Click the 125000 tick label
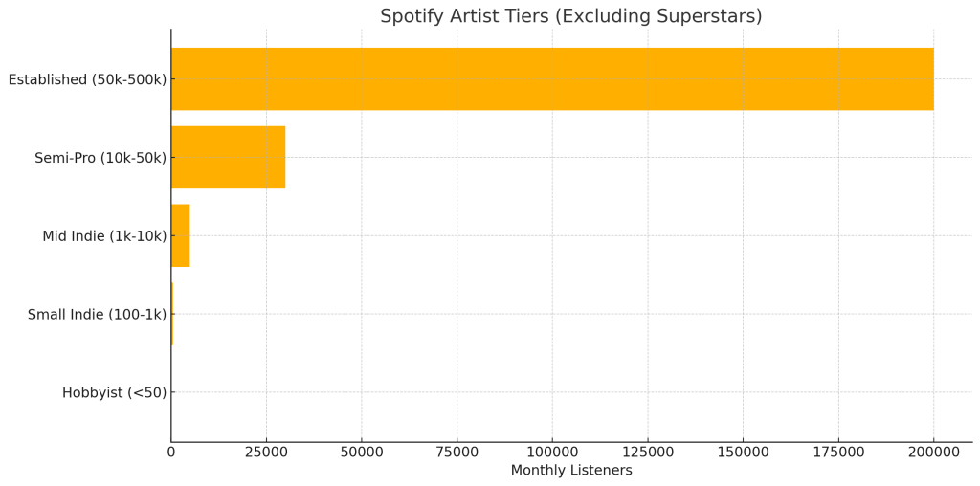 pyautogui.click(x=648, y=453)
